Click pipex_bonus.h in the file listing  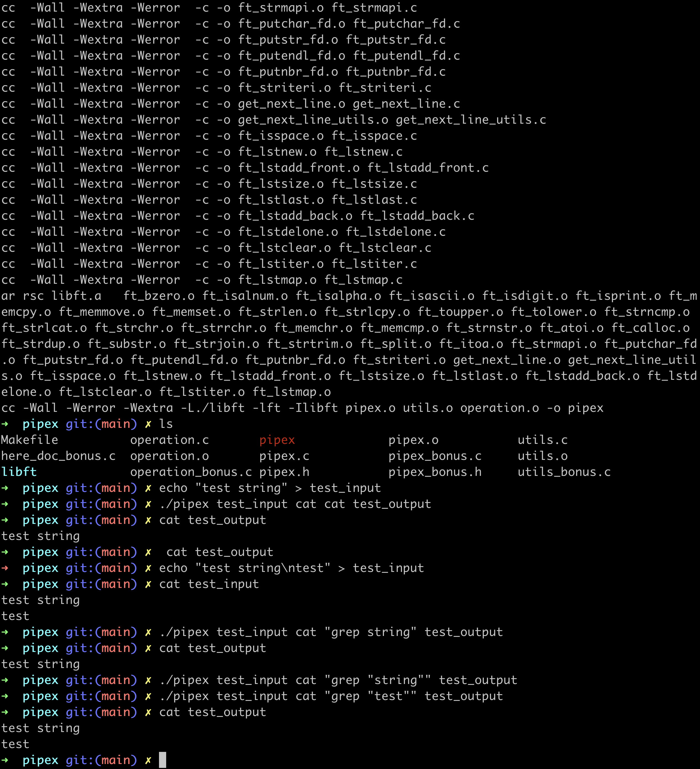pos(435,472)
